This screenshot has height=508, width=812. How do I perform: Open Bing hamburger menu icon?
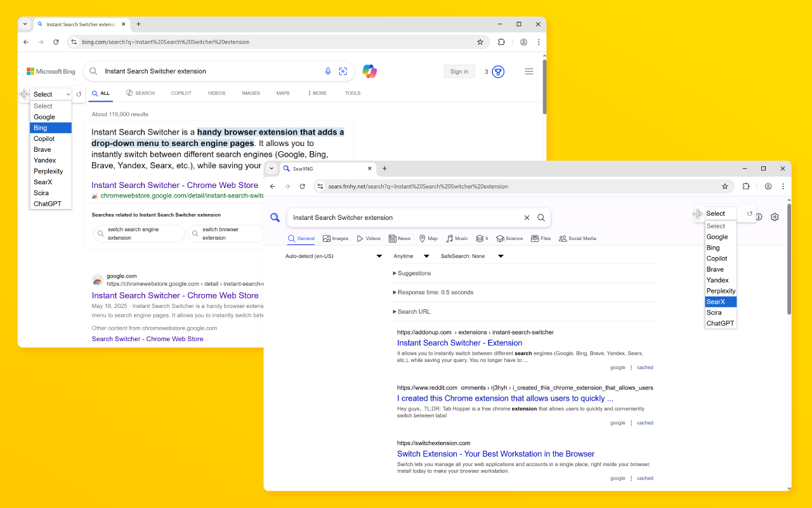pos(529,71)
